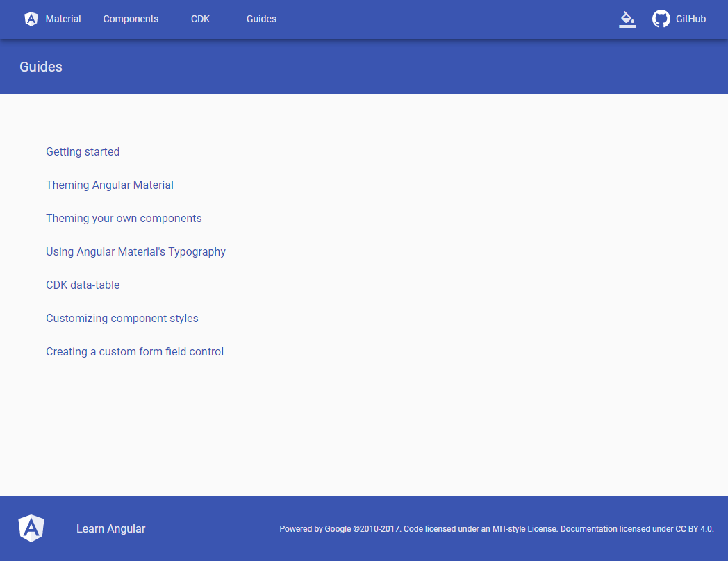Click the Angular shield logo in navbar
Image resolution: width=728 pixels, height=561 pixels.
point(31,19)
